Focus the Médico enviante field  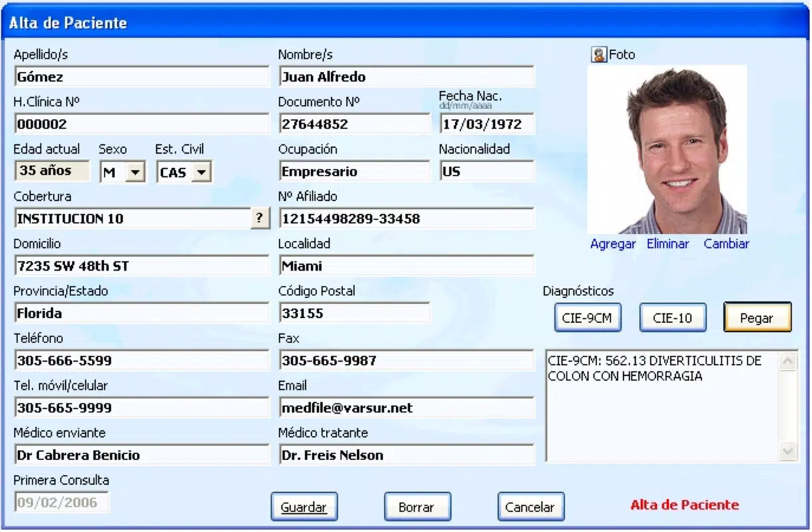141,456
